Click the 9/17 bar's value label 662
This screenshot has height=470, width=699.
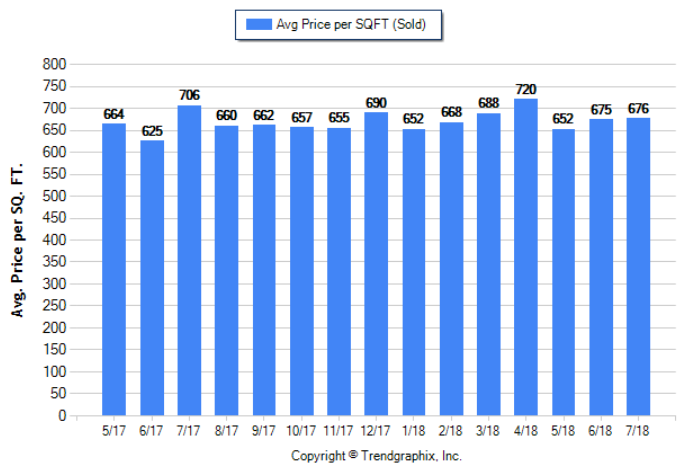coord(263,115)
